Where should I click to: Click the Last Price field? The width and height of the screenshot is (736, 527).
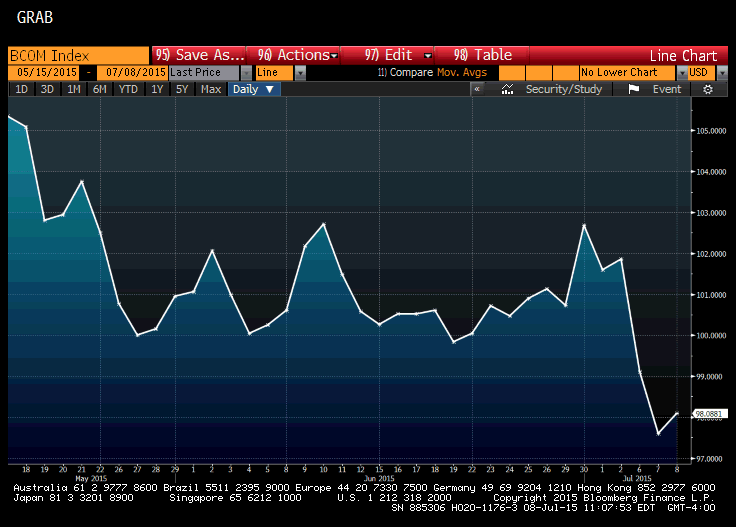(204, 72)
